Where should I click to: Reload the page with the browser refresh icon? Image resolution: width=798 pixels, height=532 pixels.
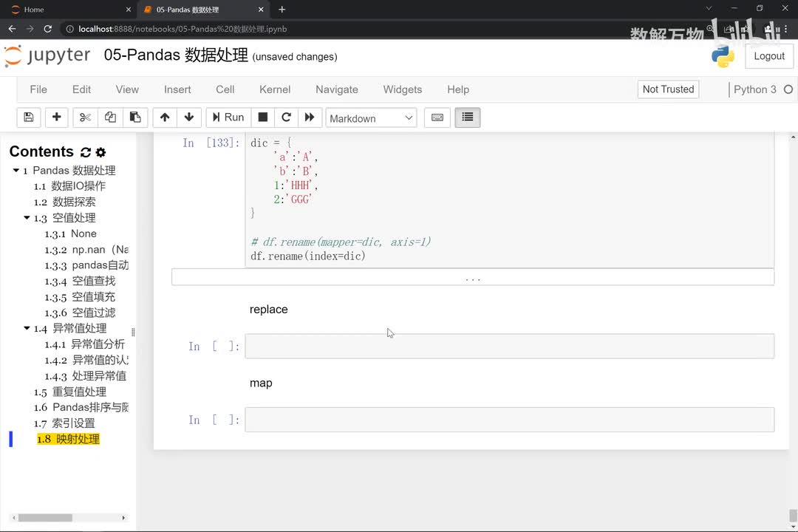[47, 29]
